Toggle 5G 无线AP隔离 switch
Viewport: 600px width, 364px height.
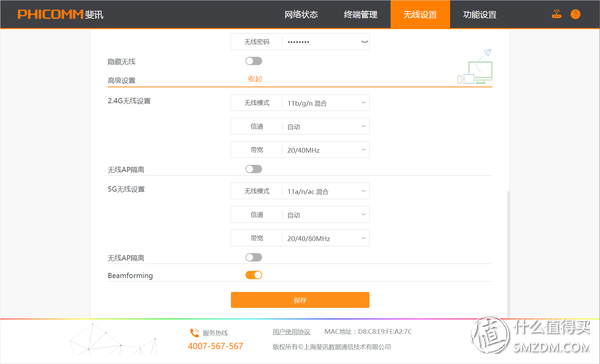[x=254, y=257]
